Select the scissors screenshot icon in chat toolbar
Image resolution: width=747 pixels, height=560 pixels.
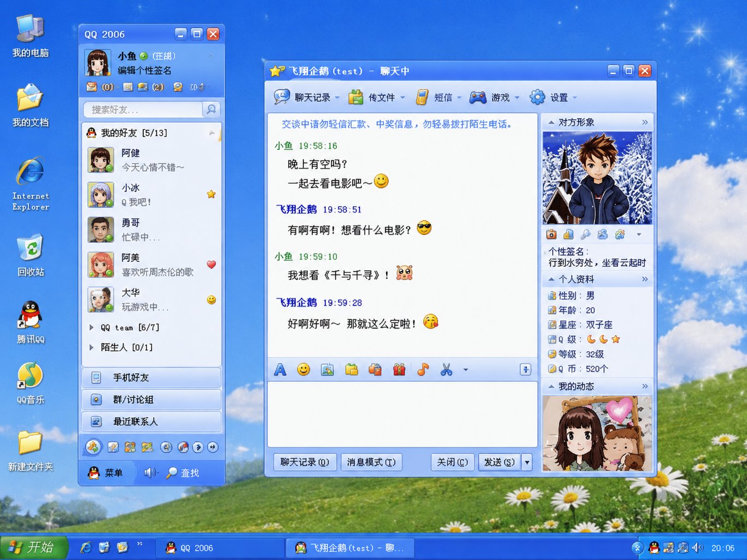(446, 370)
